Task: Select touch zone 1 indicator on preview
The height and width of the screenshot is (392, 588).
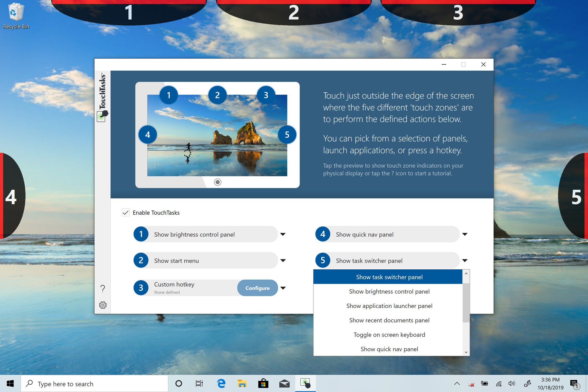Action: click(x=168, y=94)
